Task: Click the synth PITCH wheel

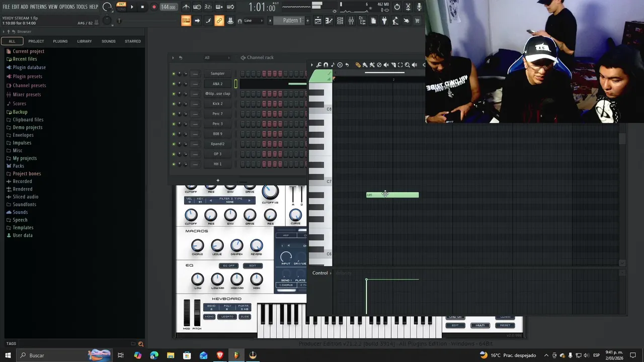Action: click(197, 312)
